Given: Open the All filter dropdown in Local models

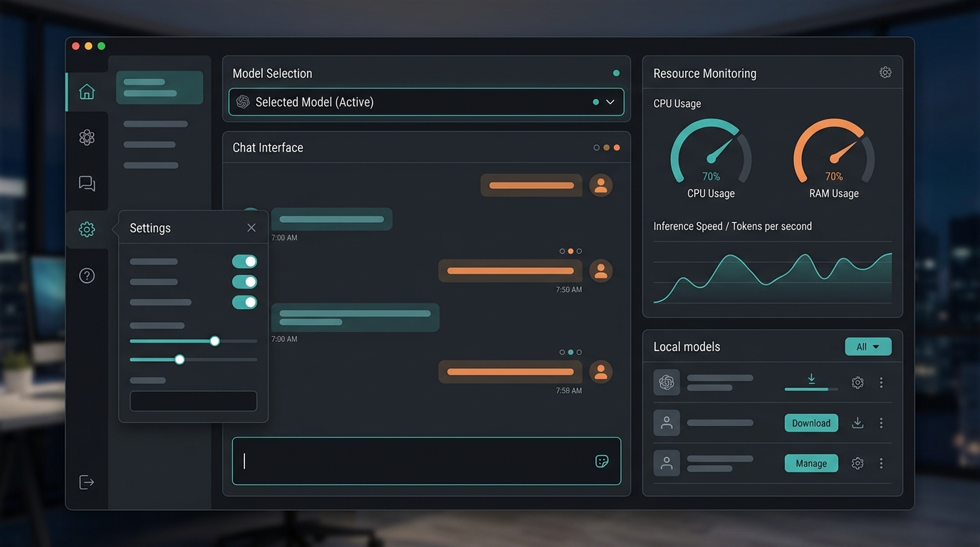Looking at the screenshot, I should coord(868,347).
